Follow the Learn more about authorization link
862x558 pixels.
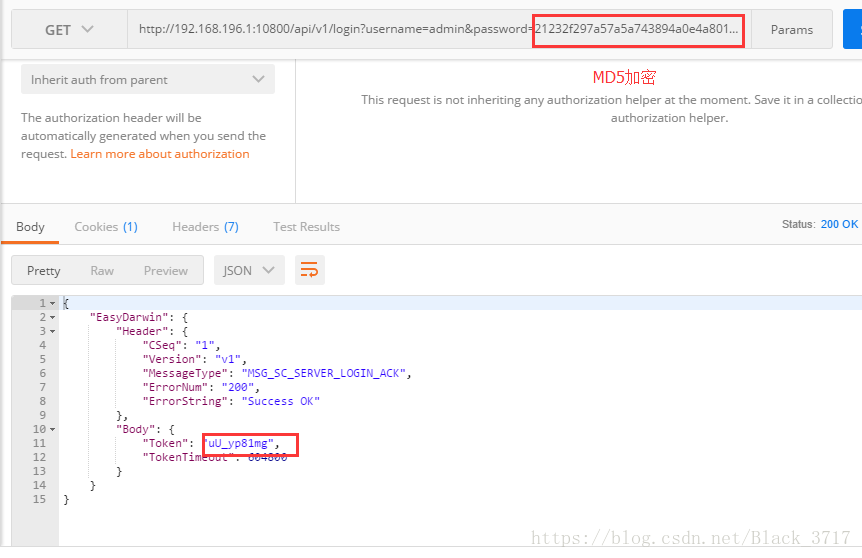point(160,154)
